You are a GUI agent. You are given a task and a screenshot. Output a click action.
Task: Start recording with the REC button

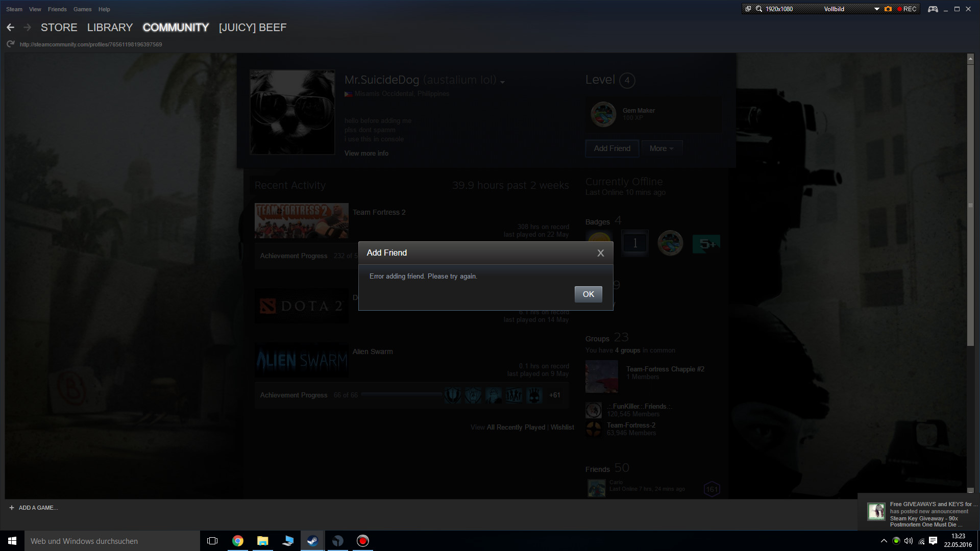point(907,9)
